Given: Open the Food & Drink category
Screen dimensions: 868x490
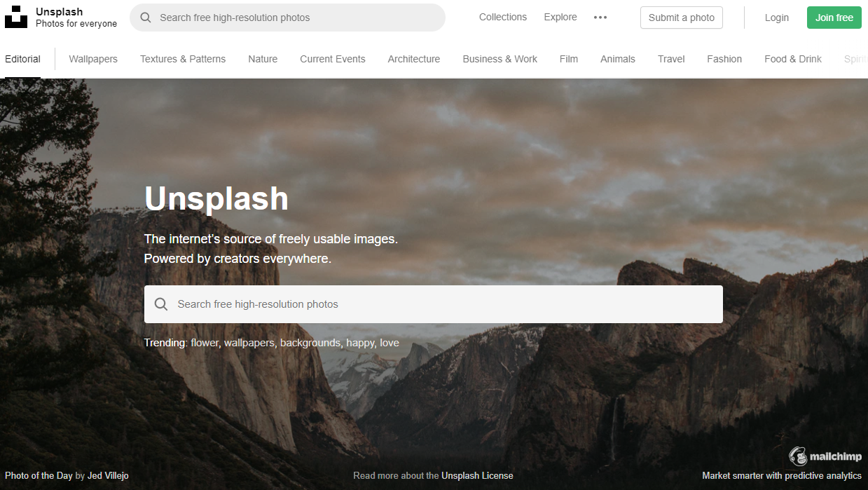Looking at the screenshot, I should (793, 59).
